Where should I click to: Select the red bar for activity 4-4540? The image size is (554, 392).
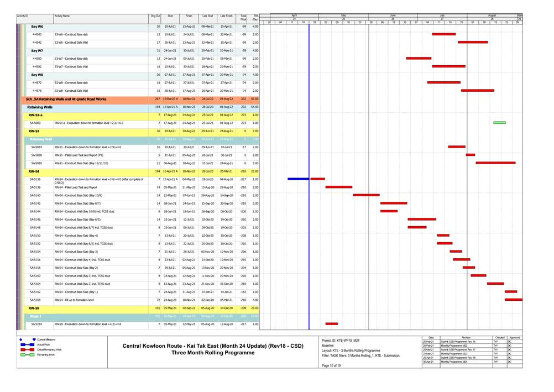(x=443, y=34)
